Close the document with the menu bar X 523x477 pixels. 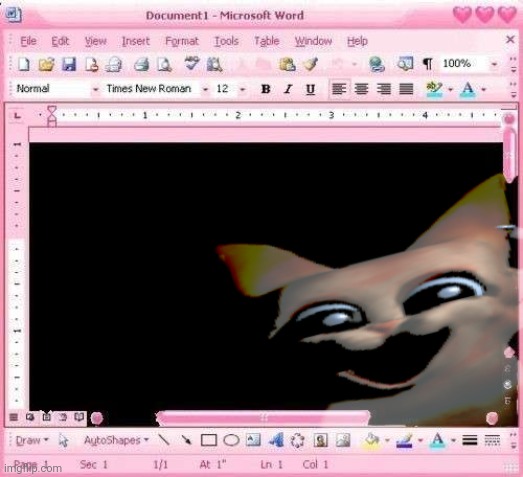click(510, 39)
